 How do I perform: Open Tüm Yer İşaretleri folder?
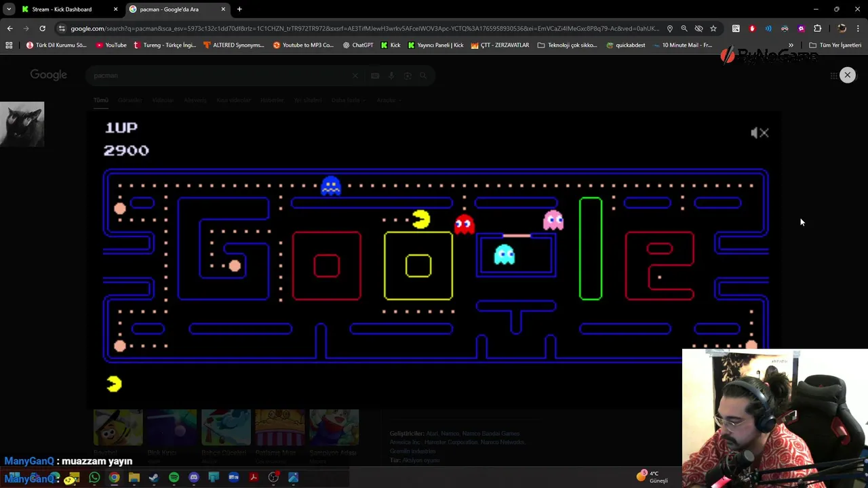(835, 45)
